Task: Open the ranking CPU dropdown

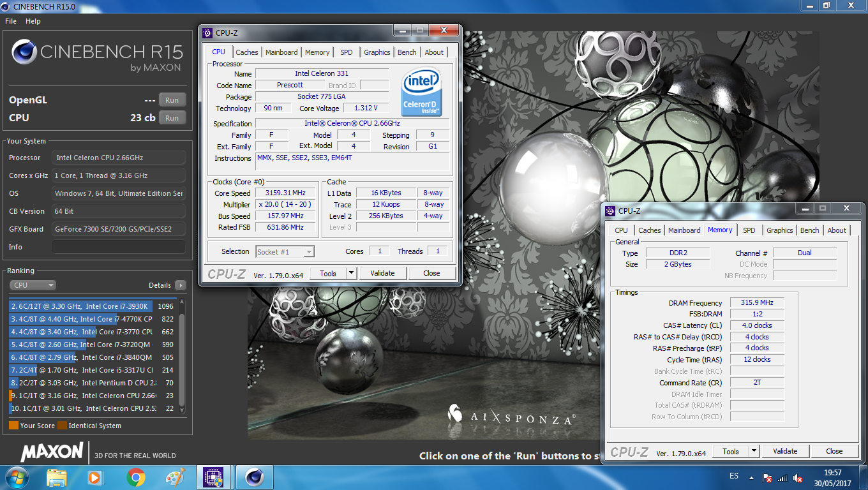Action: [x=33, y=285]
